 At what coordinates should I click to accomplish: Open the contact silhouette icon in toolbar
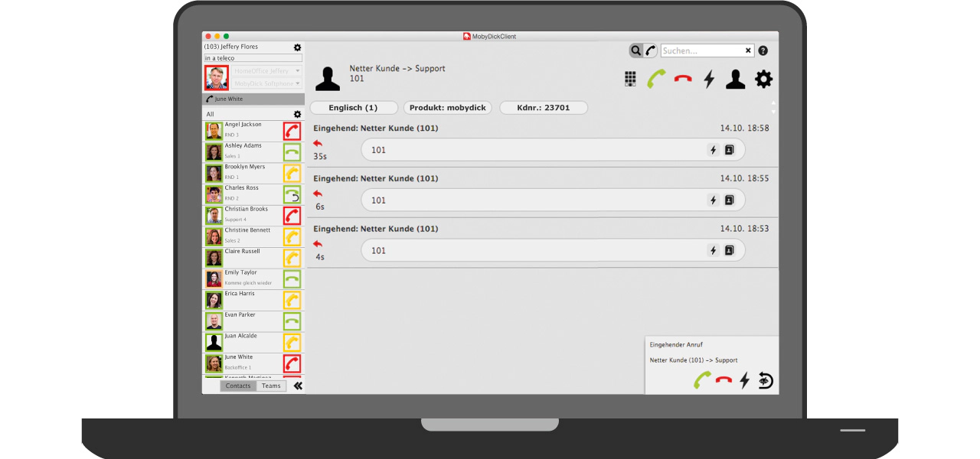point(735,79)
